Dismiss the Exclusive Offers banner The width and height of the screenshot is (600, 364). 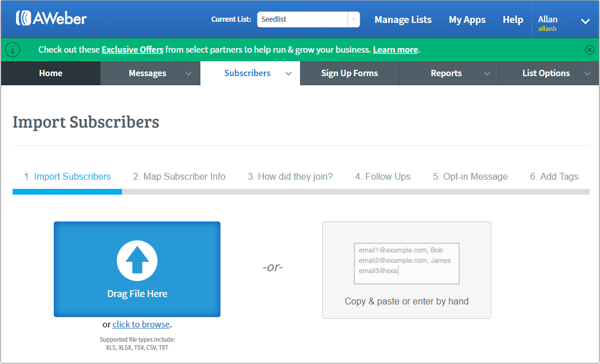[589, 50]
